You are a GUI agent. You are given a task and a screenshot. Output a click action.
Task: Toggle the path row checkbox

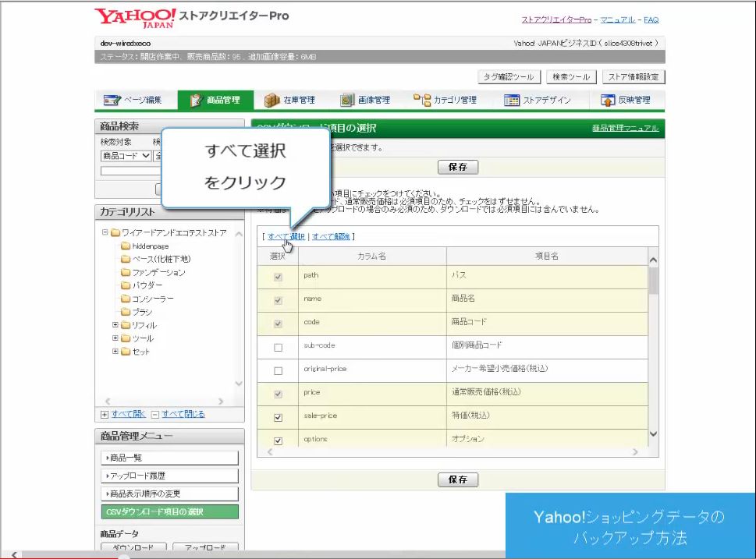[279, 277]
